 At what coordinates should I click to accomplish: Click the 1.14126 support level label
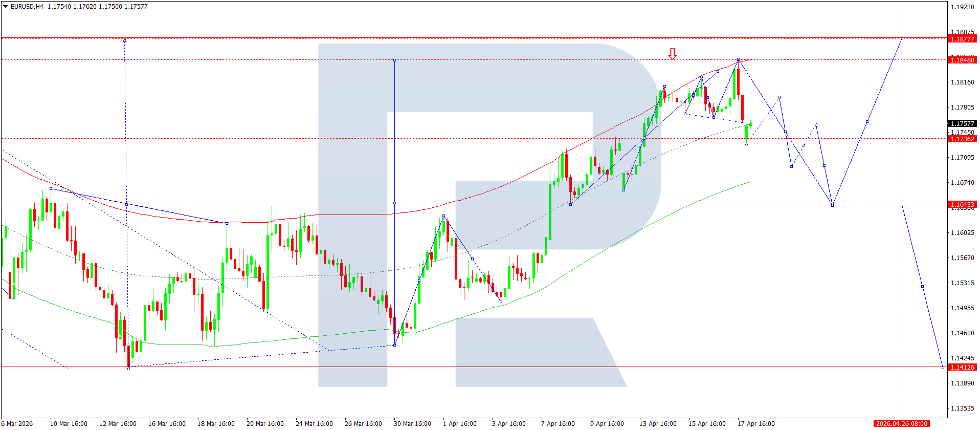point(962,367)
